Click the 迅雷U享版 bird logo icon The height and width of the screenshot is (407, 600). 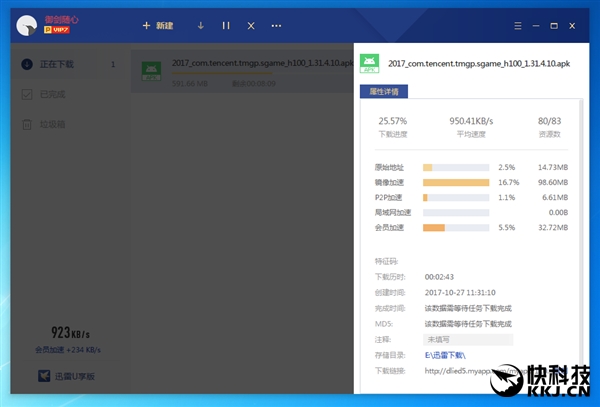(x=44, y=376)
